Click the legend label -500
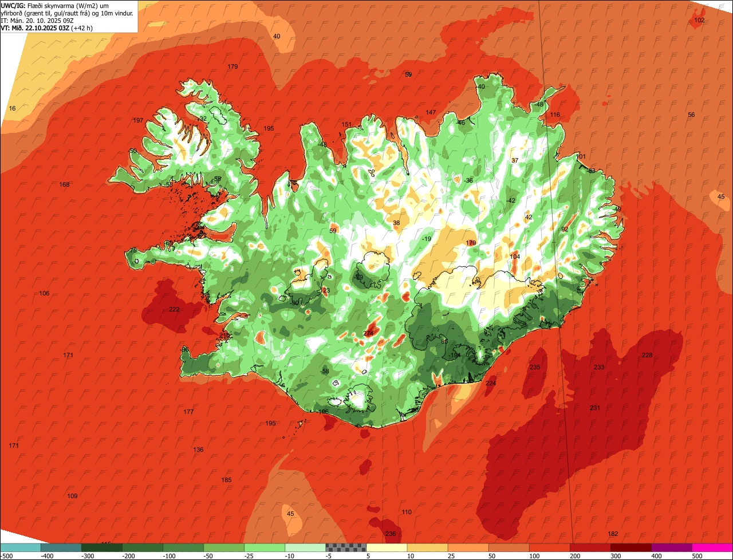This screenshot has width=733, height=560. click(x=7, y=556)
